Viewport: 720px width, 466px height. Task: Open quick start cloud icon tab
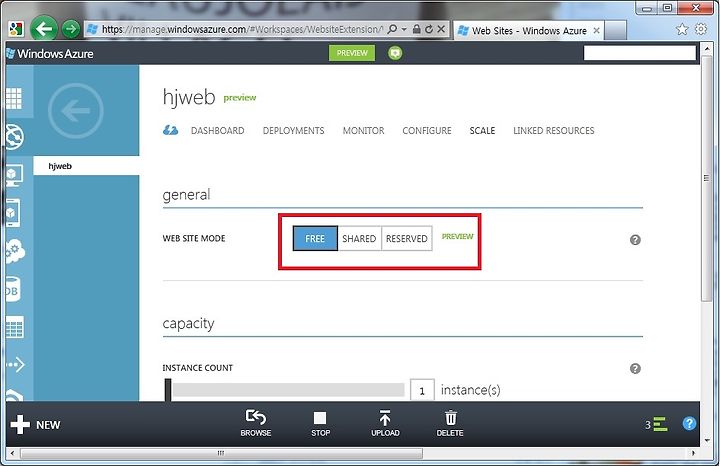pyautogui.click(x=170, y=130)
